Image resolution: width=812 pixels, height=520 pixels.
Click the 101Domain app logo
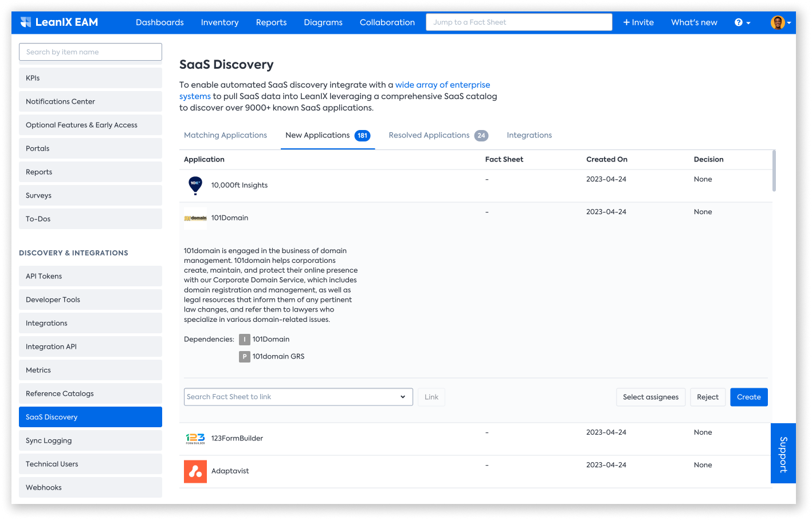[x=195, y=218]
